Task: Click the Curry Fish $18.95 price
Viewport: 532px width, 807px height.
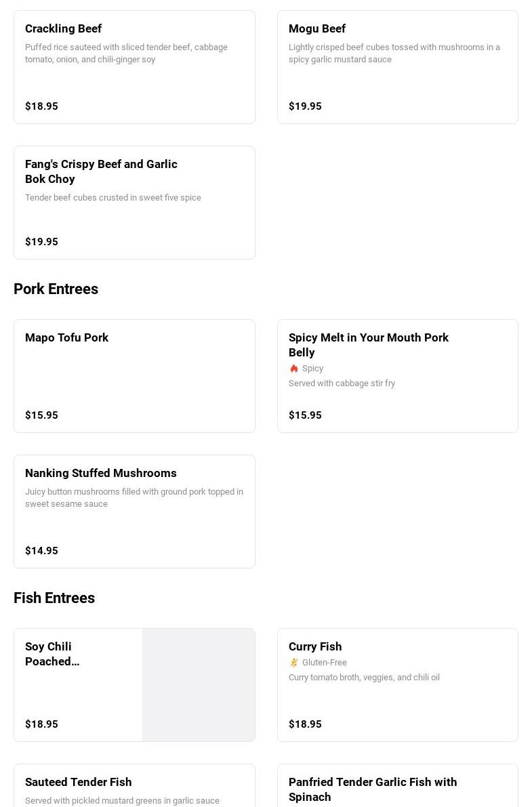Action: coord(305,724)
